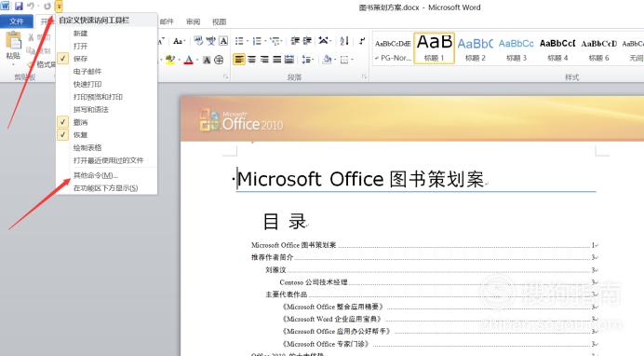Expand the Paste options arrow below 粘贴

point(13,64)
